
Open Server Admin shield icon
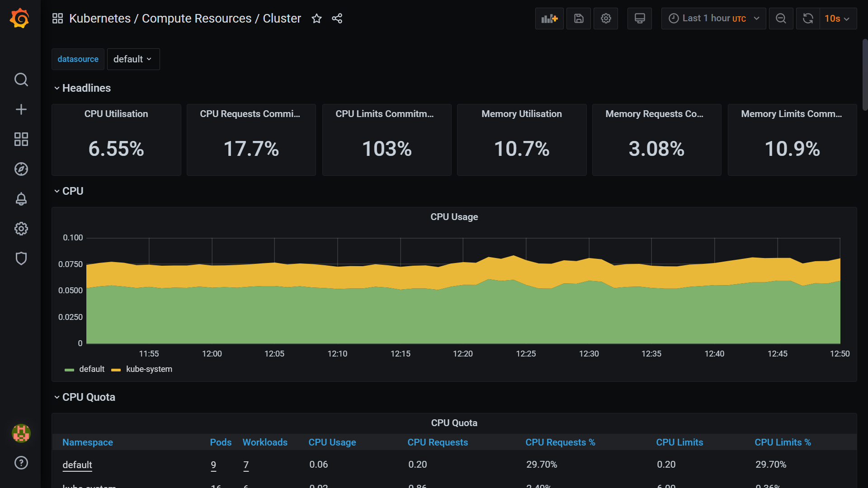(x=21, y=258)
